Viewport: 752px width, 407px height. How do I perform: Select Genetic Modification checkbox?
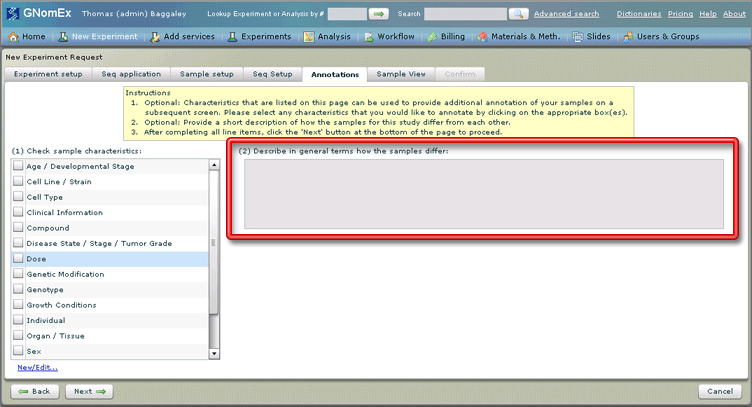coord(18,274)
